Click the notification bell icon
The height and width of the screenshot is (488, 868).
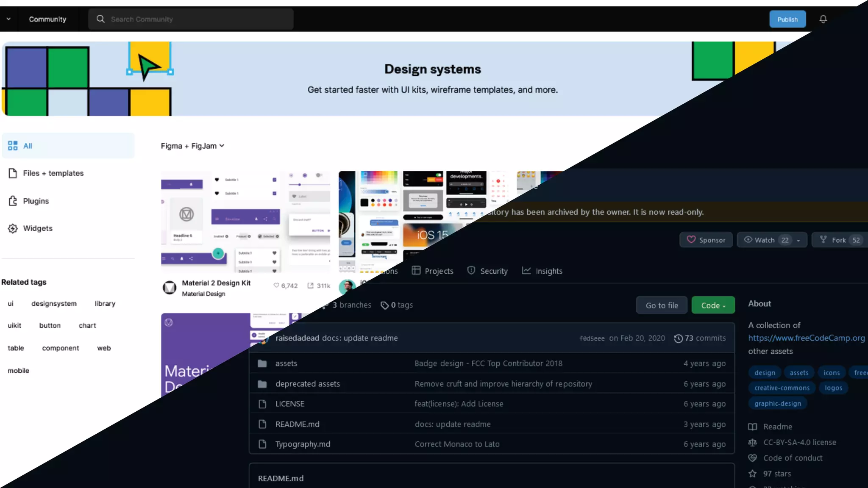click(823, 19)
